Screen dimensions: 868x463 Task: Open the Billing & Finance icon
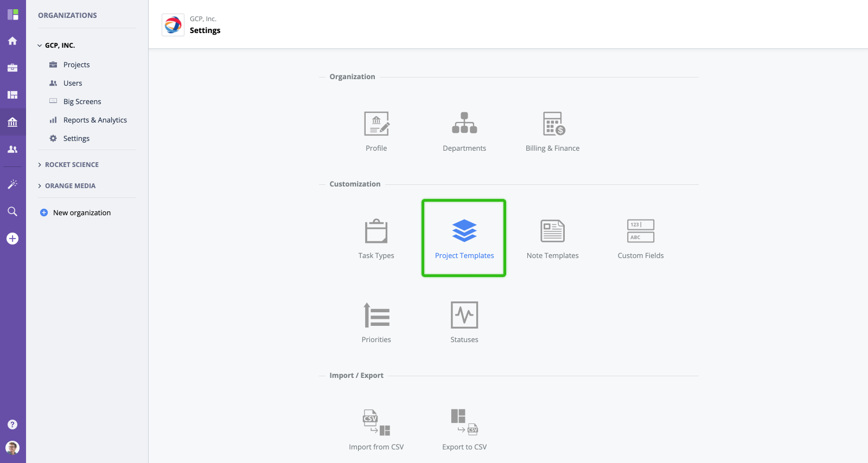[553, 124]
